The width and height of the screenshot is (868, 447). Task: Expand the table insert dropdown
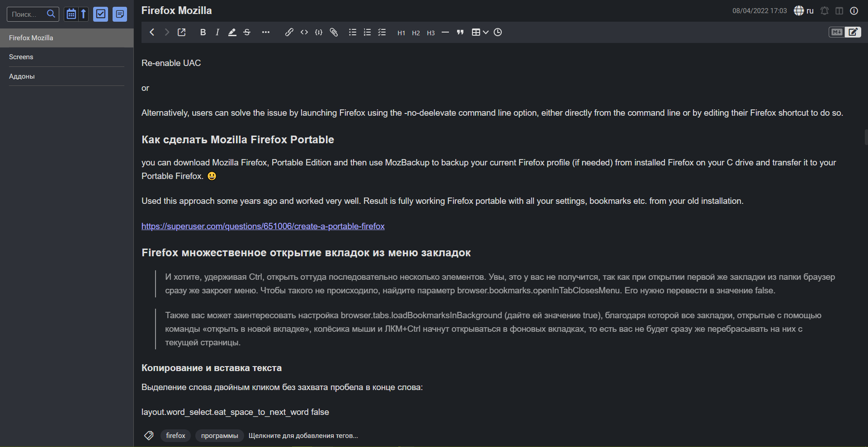point(486,32)
